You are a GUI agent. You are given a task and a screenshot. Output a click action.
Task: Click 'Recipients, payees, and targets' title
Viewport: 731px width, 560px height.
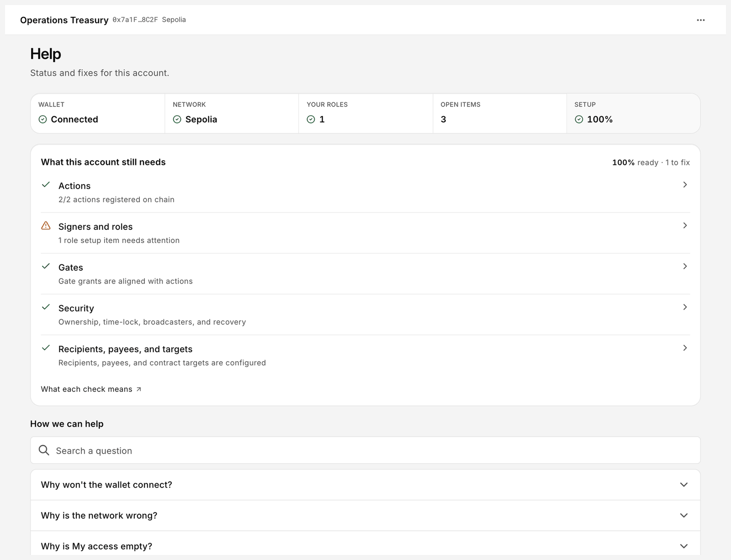125,349
